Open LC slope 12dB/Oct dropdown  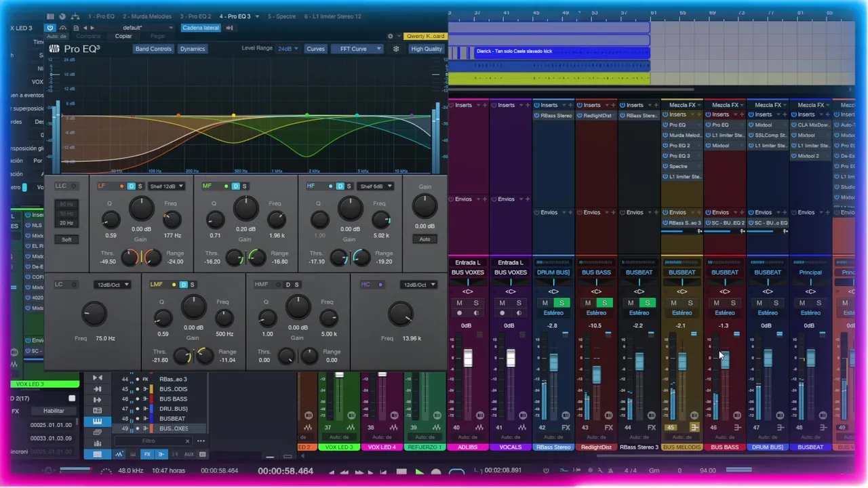(x=112, y=285)
